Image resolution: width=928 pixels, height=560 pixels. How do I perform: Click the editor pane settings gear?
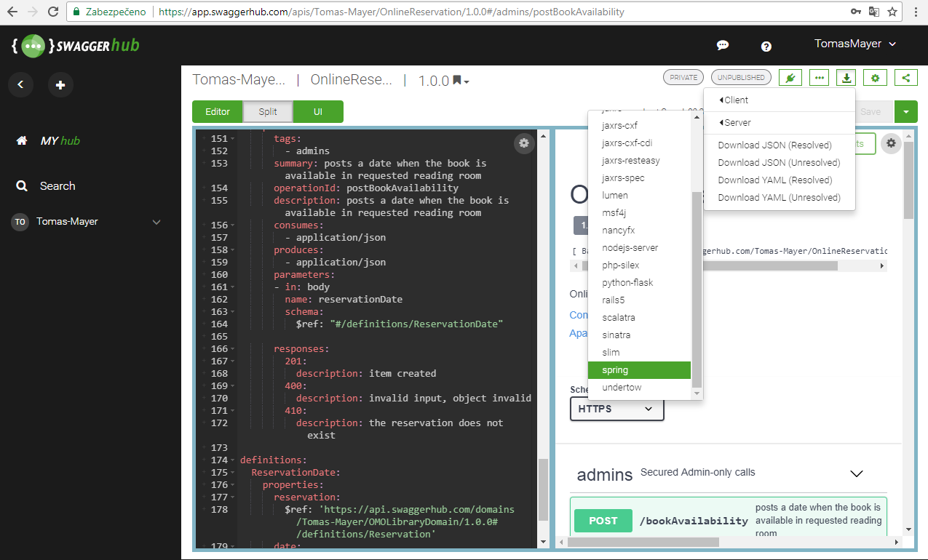(524, 143)
